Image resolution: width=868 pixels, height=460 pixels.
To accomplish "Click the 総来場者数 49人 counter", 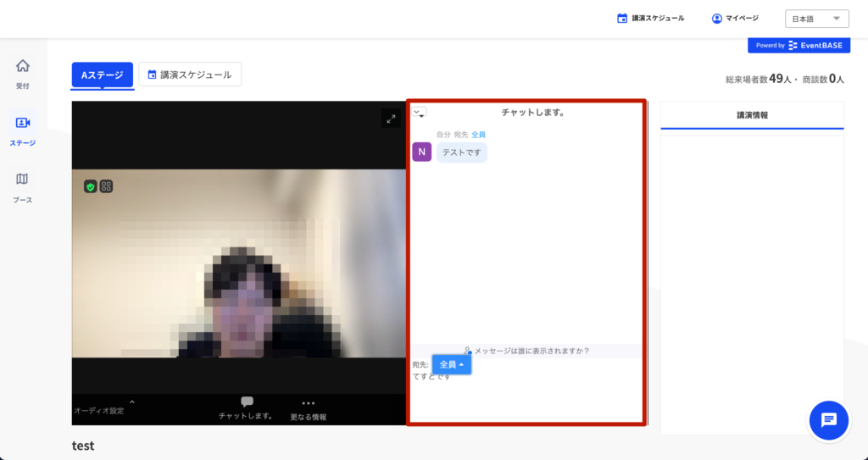I will (760, 79).
